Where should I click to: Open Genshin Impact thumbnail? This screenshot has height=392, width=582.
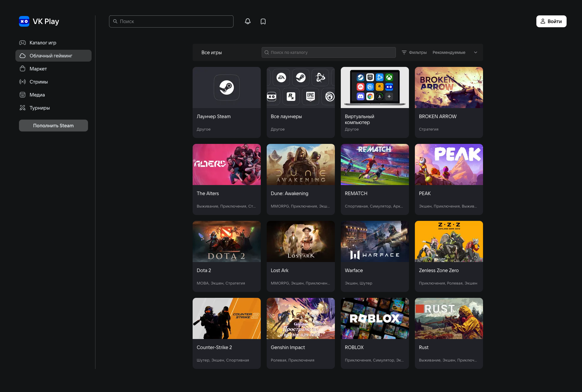coord(301,318)
